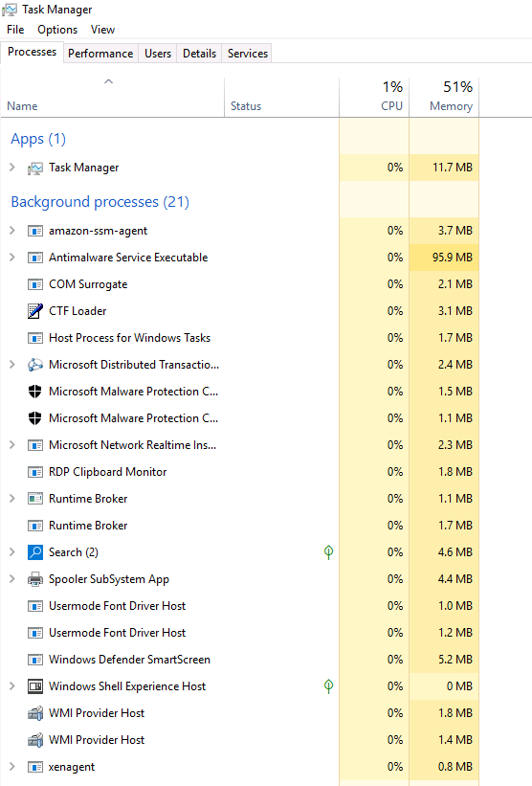Click the icon of the 1.1 MB Runtime Broker
This screenshot has height=786, width=532.
point(35,499)
